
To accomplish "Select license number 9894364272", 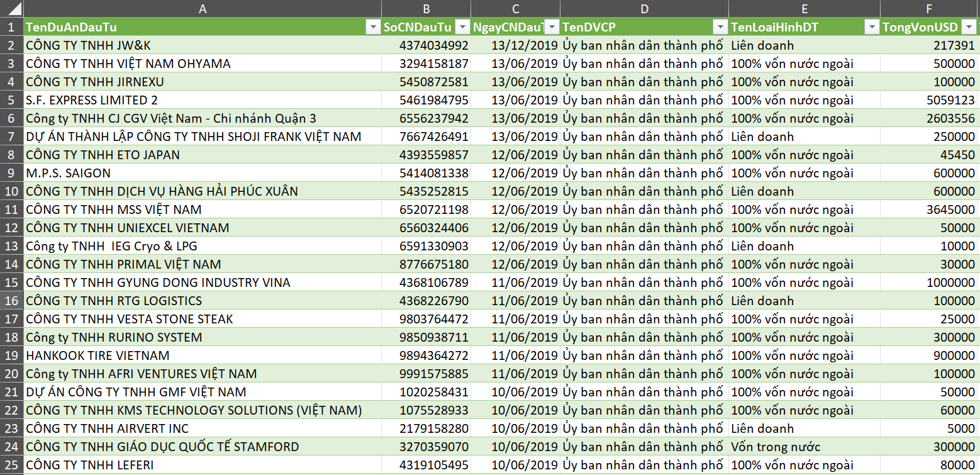I will (x=426, y=355).
